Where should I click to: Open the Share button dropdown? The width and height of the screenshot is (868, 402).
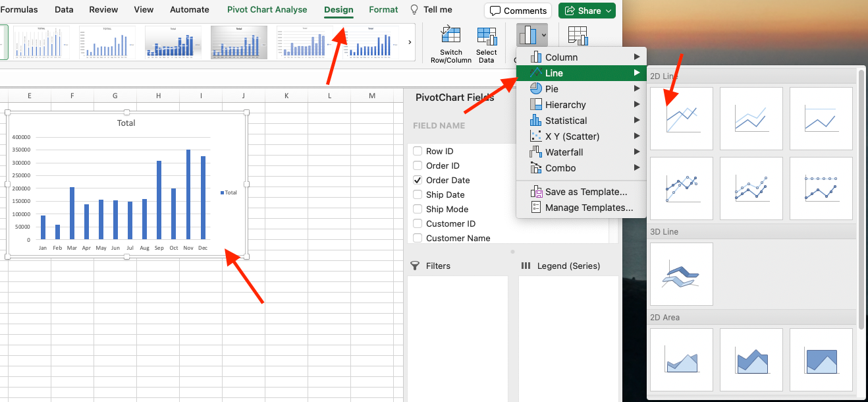(610, 11)
